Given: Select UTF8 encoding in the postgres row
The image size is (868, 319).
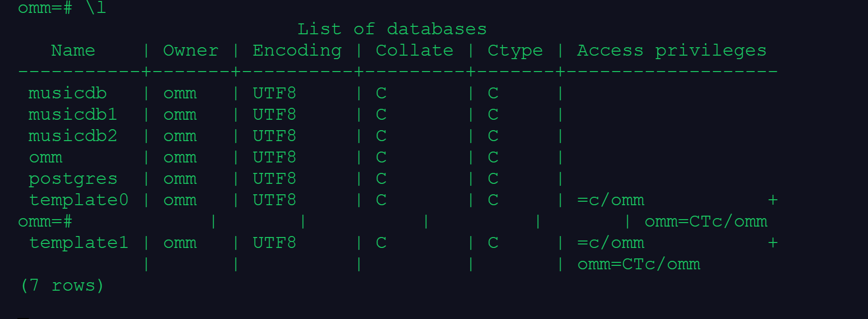Looking at the screenshot, I should click(x=274, y=179).
